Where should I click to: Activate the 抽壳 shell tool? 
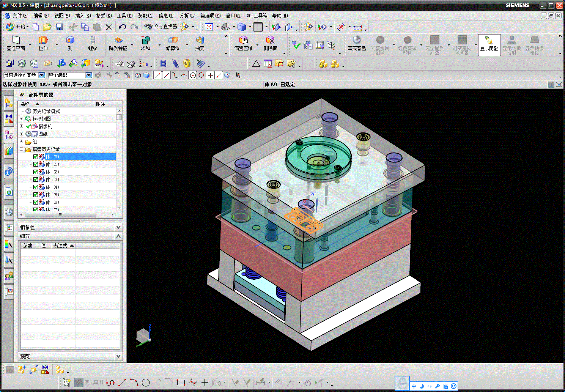(x=200, y=43)
